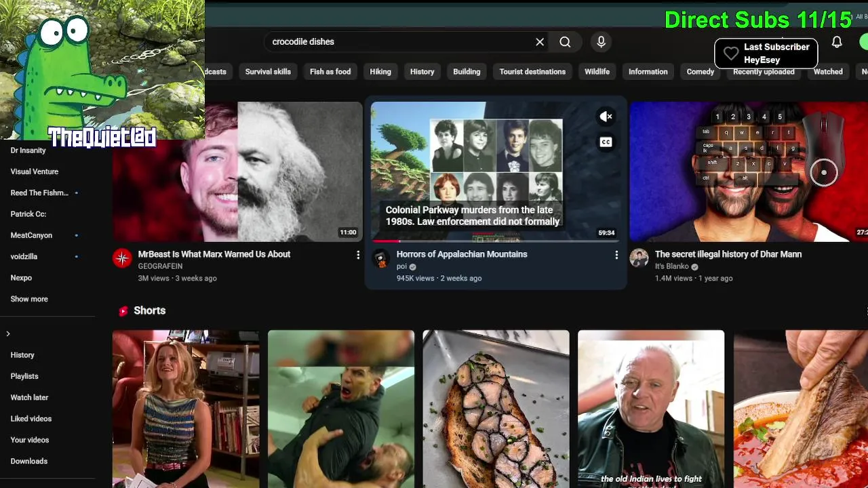Screen dimensions: 868x488
Task: Open It's Blanko channel avatar
Action: click(x=639, y=258)
